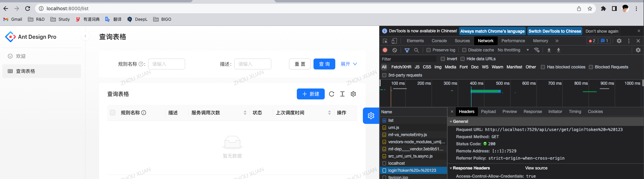Screen dimensions: 644x179
Task: Click the 重置 button
Action: [300, 64]
